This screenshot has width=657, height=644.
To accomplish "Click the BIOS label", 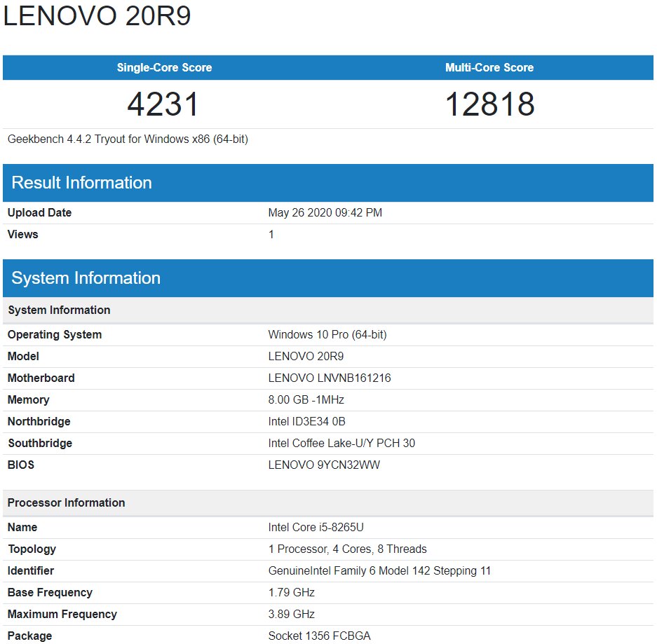I will coord(20,465).
